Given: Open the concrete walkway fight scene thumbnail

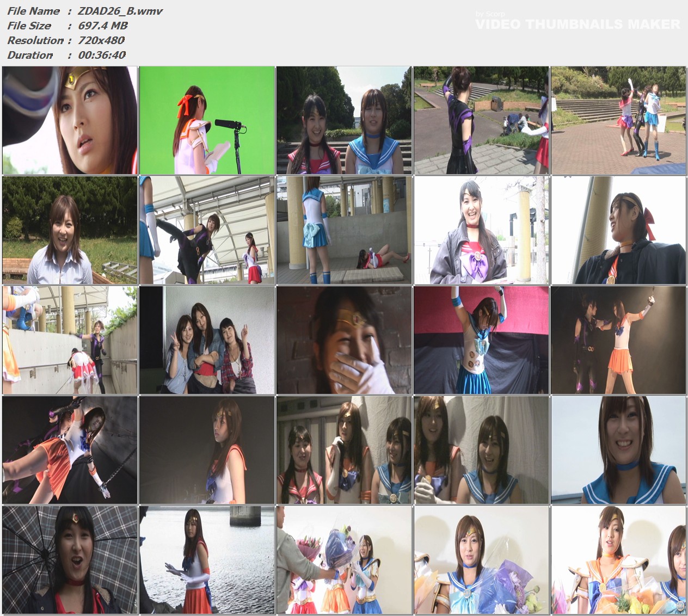Looking at the screenshot, I should (70, 340).
